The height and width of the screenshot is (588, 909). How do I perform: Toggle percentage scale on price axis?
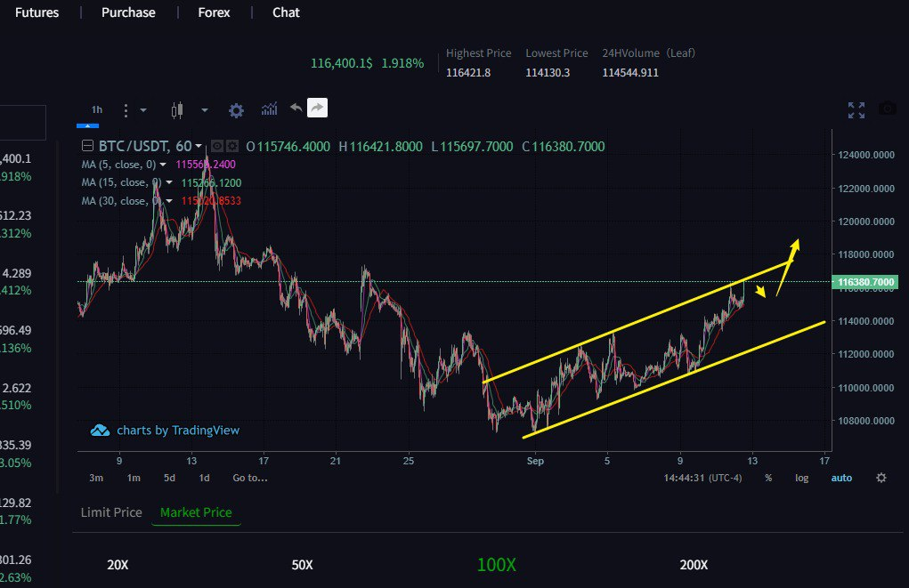coord(767,478)
